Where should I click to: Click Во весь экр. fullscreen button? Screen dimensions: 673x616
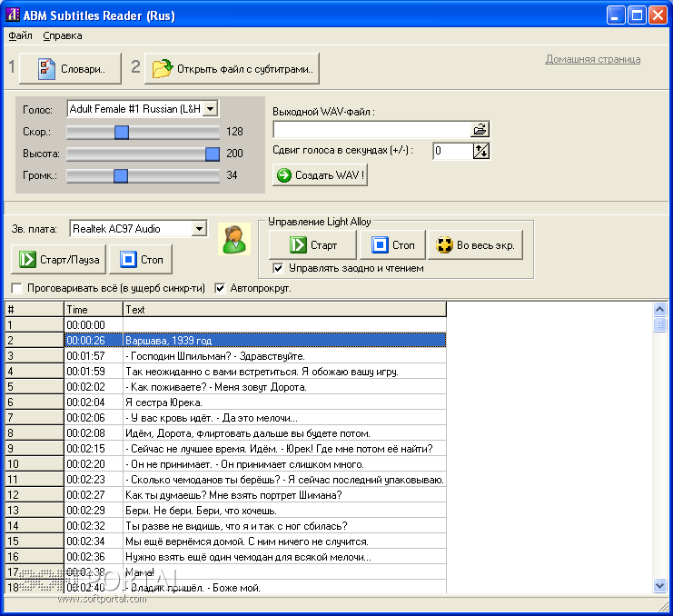[x=476, y=245]
